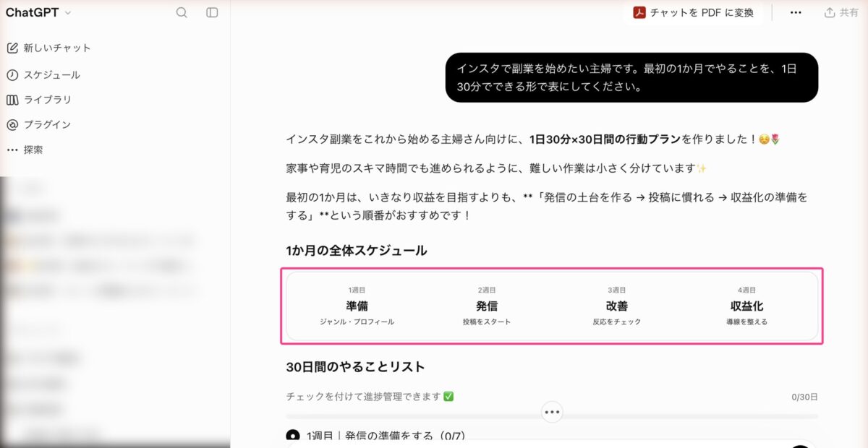Image resolution: width=868 pixels, height=448 pixels.
Task: Select the 1週目 準備 card
Action: coord(357,306)
